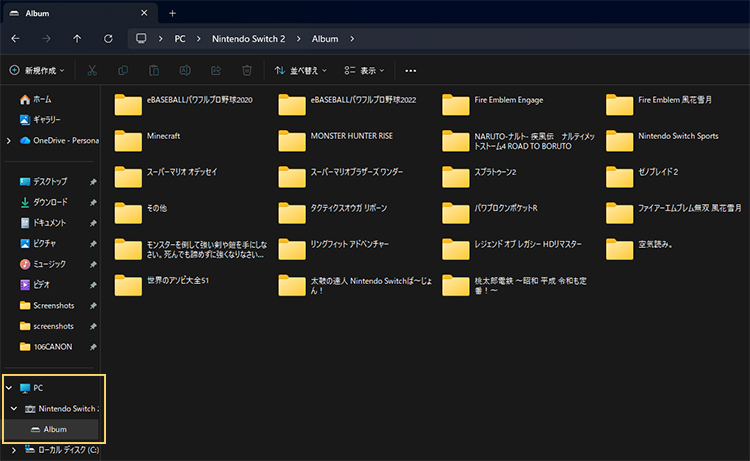750x461 pixels.
Task: Open the three-dots more options menu
Action: 410,71
